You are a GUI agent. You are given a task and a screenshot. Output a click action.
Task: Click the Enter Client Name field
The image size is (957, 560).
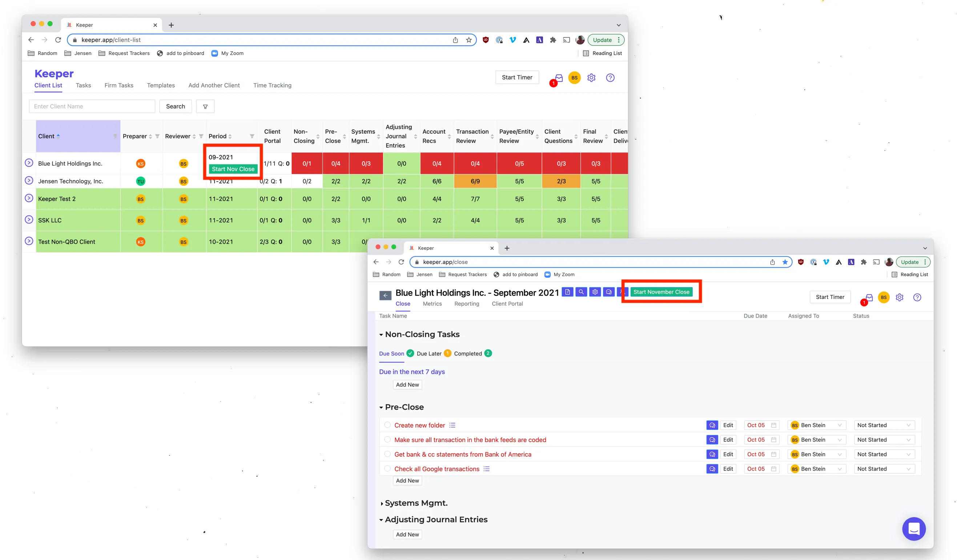coord(92,107)
